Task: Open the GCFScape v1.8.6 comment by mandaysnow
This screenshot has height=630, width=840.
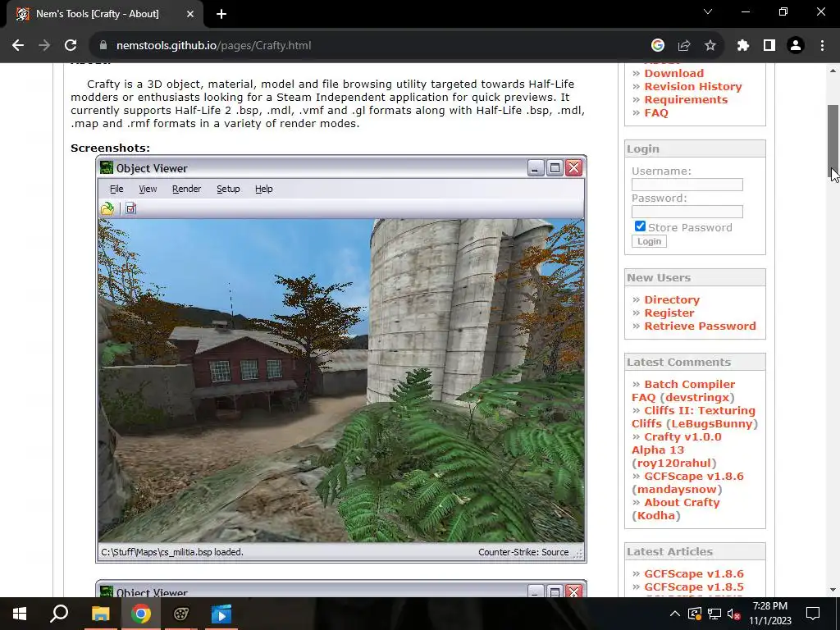Action: coord(694,477)
